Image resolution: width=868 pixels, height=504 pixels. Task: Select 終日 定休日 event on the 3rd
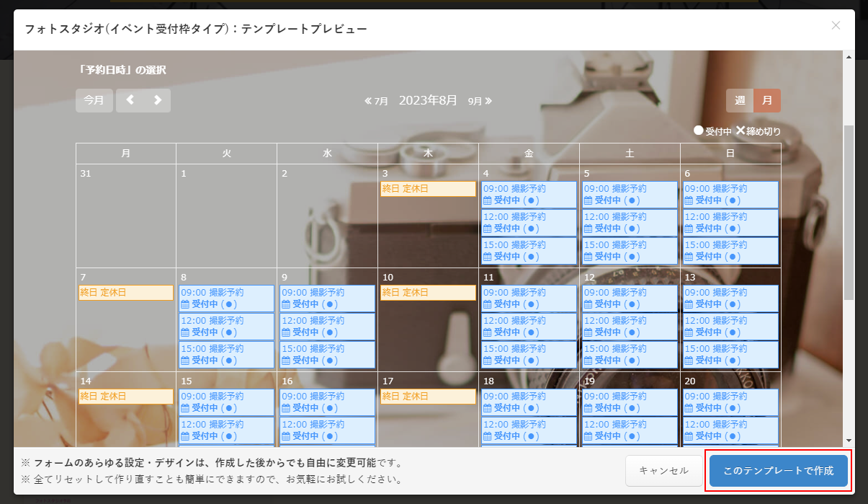pos(428,189)
